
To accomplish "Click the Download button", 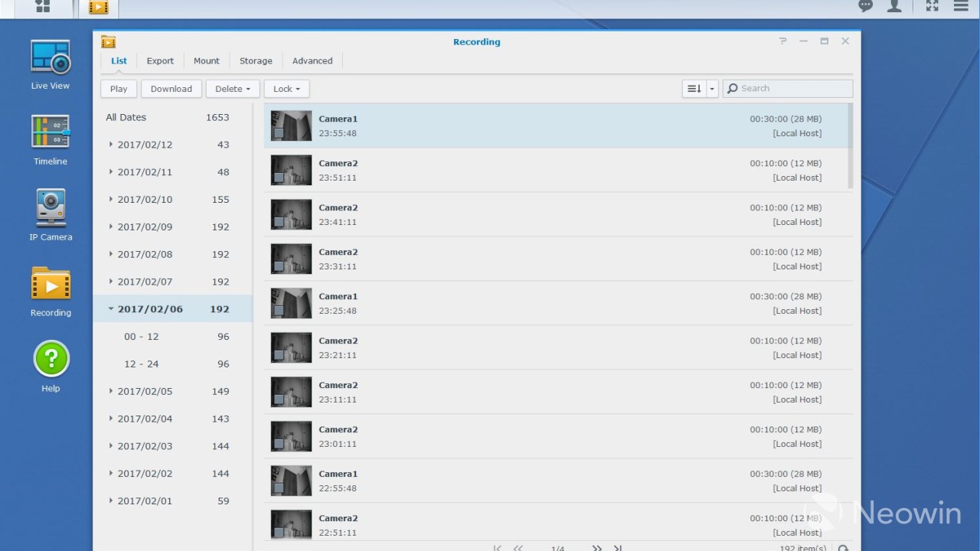I will [x=171, y=89].
